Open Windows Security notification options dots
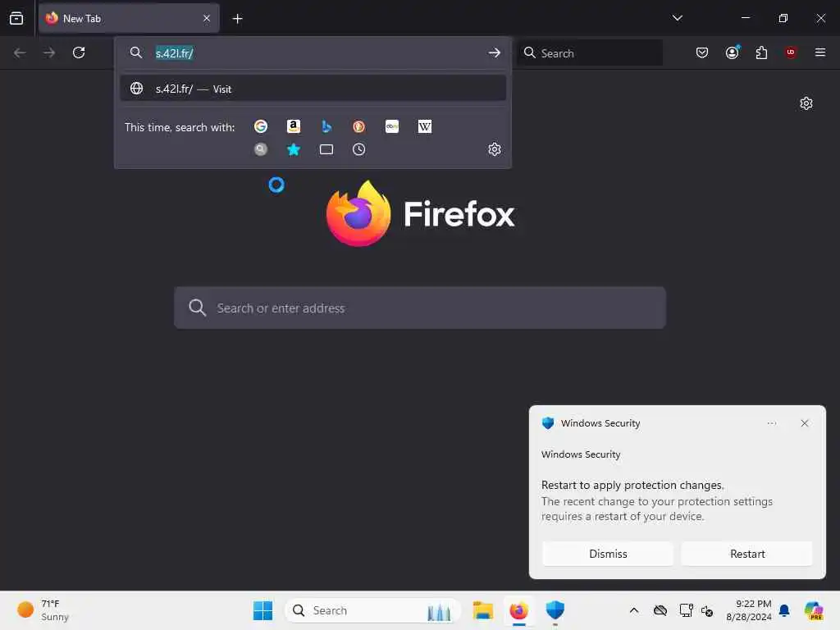Screen dimensions: 840x630 pos(771,423)
